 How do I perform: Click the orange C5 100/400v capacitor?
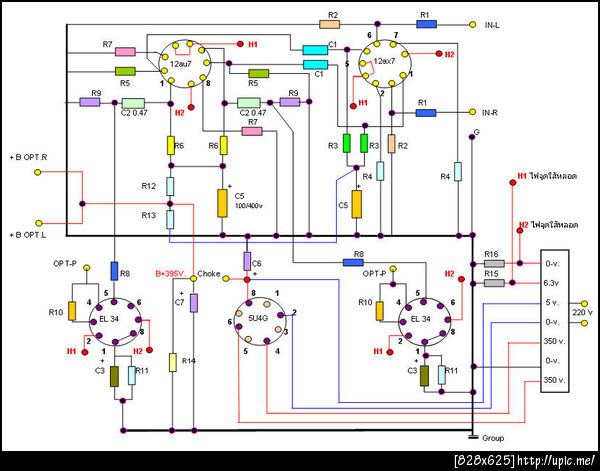[222, 203]
